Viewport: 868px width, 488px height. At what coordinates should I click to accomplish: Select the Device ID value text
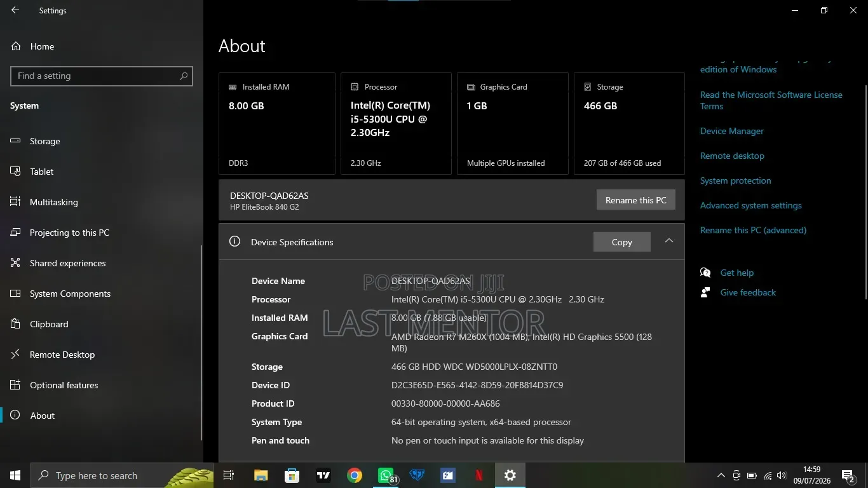coord(477,385)
